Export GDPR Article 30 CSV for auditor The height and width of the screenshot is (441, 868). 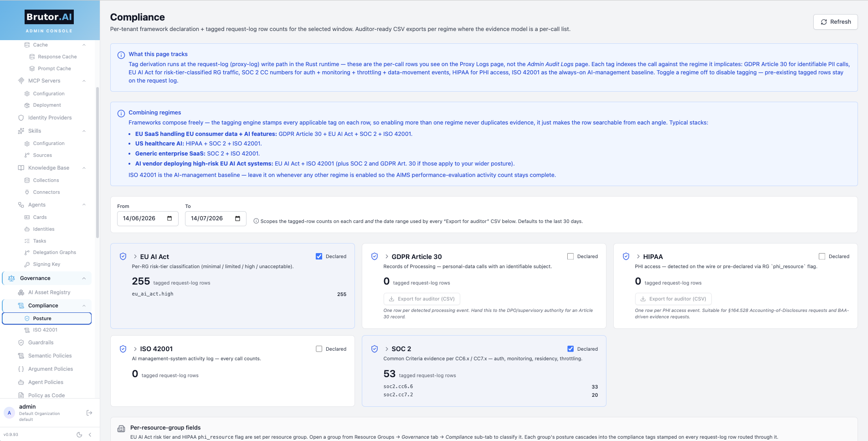pyautogui.click(x=421, y=299)
